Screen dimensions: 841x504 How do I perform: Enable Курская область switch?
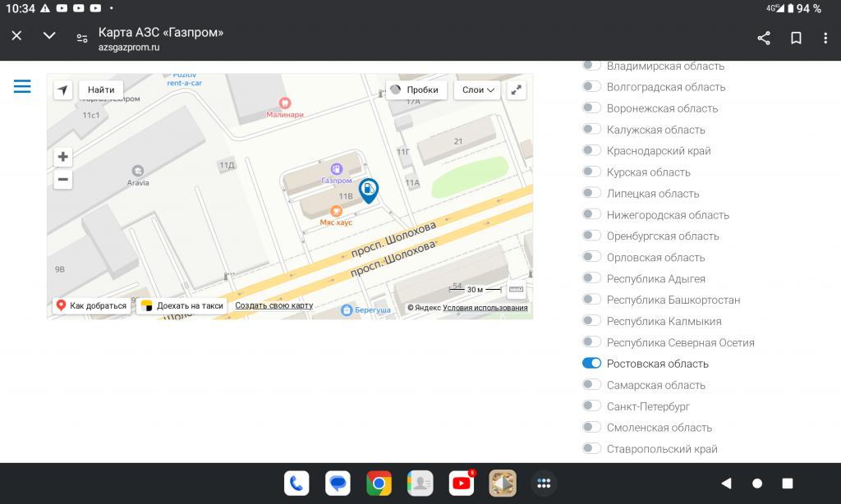[591, 172]
